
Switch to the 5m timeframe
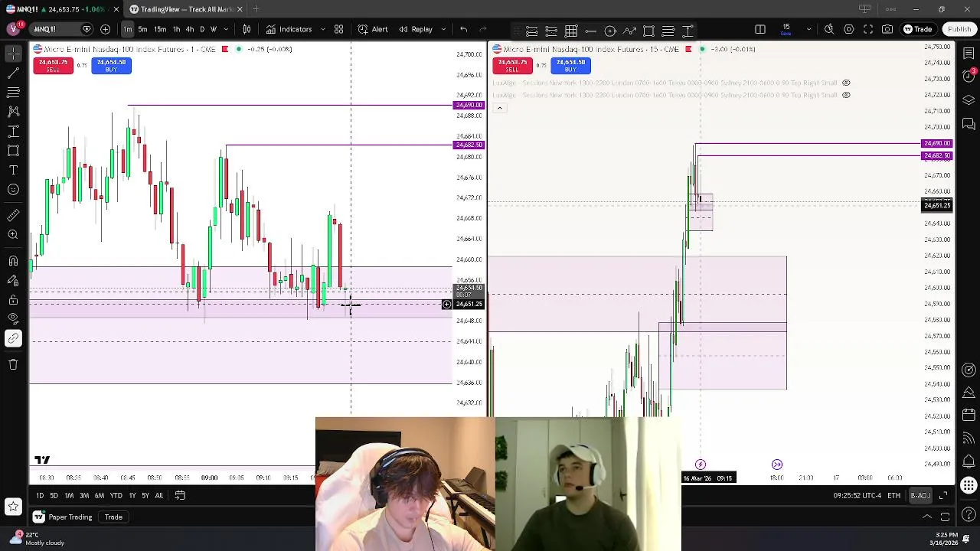coord(142,29)
